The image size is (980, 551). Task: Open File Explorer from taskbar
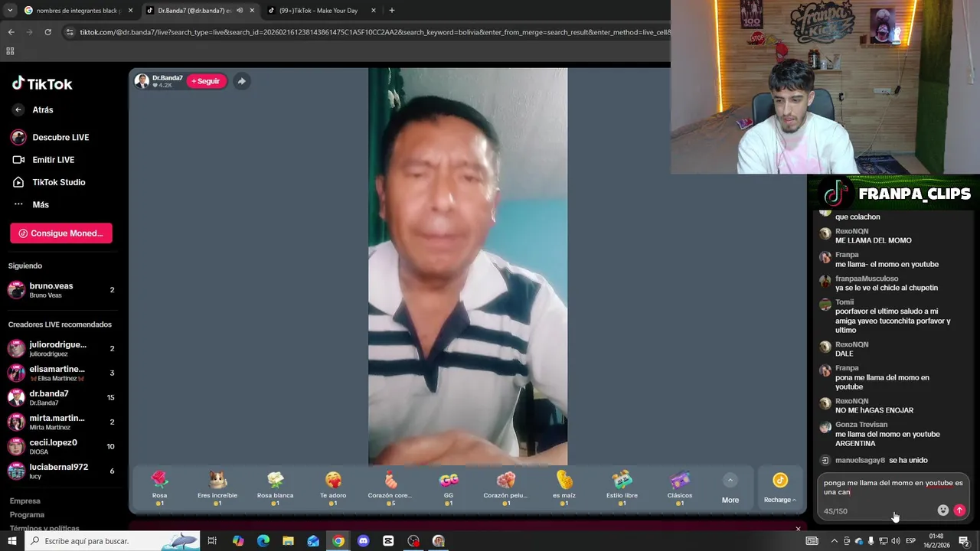point(288,541)
